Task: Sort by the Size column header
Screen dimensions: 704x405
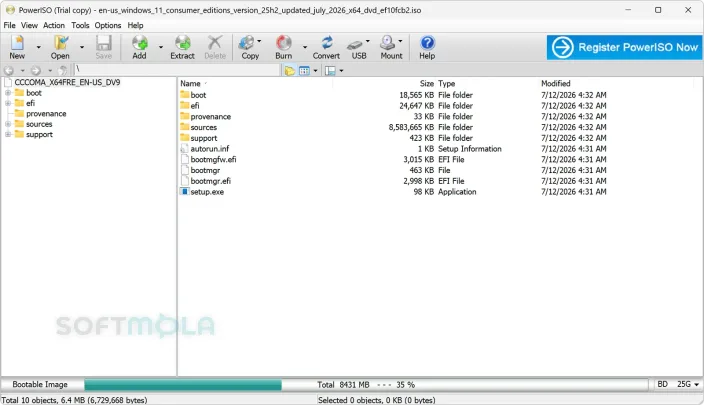Action: click(x=427, y=84)
